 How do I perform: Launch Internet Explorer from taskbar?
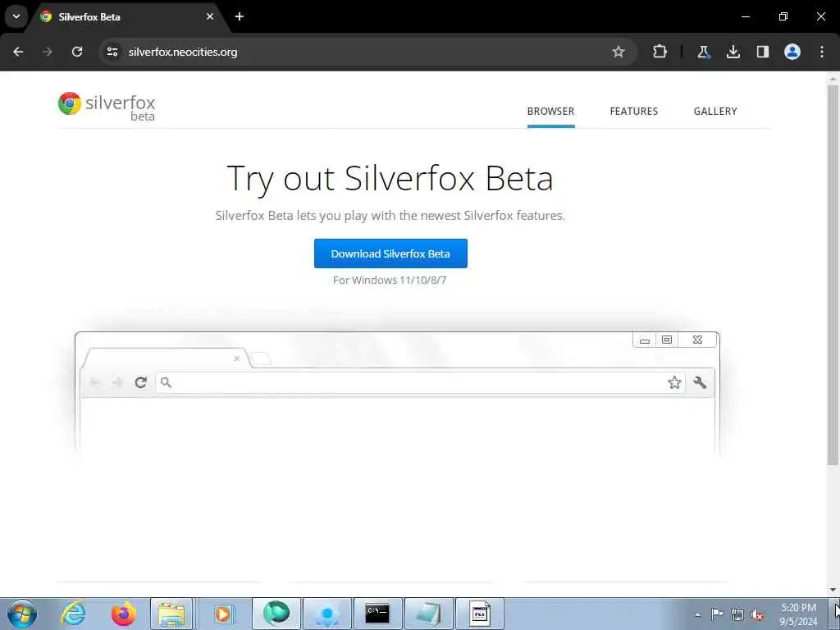click(73, 614)
